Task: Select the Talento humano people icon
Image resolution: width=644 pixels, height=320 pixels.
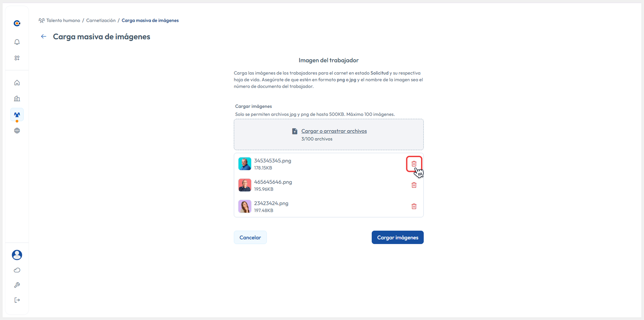Action: click(17, 115)
